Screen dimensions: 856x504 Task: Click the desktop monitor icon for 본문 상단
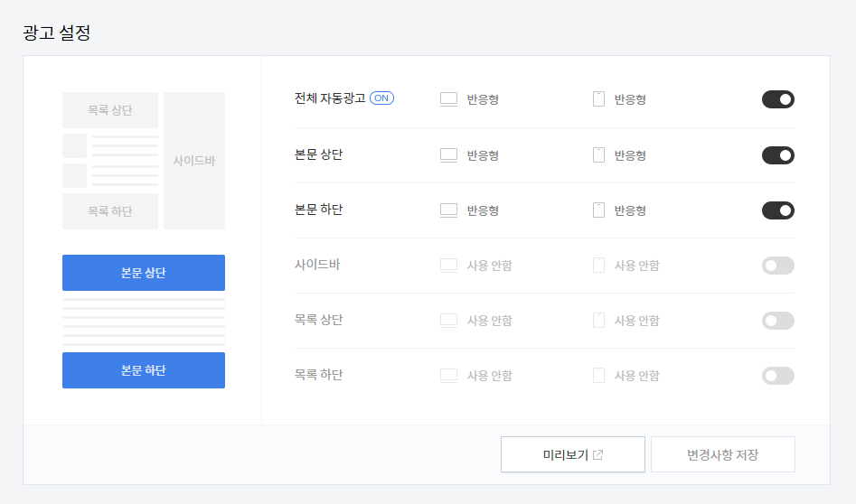coord(448,155)
